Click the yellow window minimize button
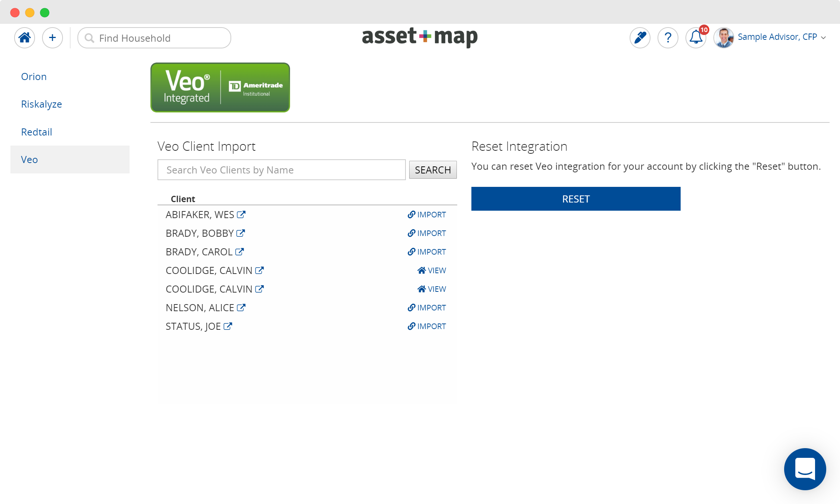The image size is (840, 504). [x=30, y=13]
